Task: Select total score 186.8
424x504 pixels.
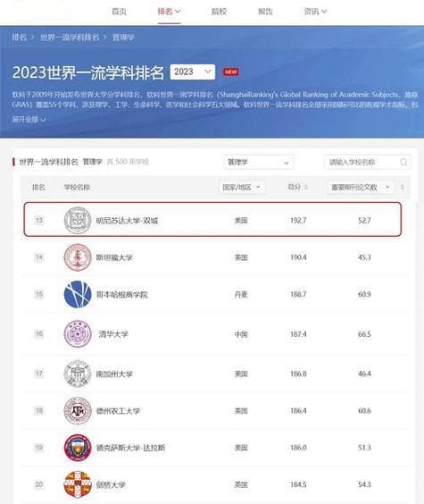Action: (x=298, y=374)
